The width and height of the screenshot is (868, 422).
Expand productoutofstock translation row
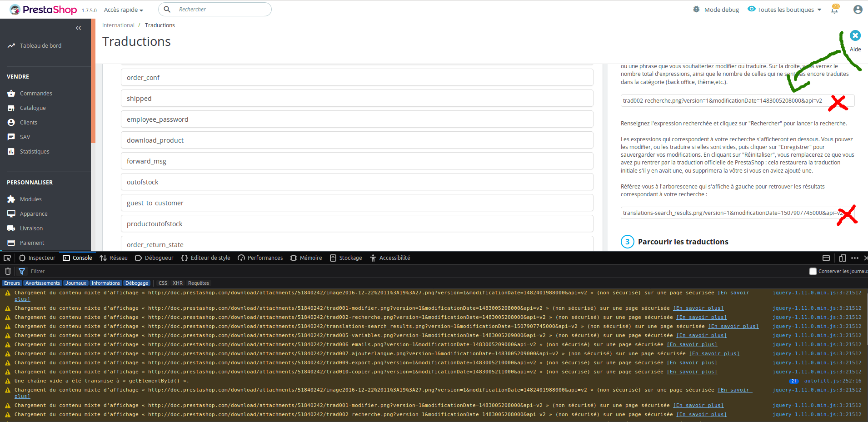(x=357, y=224)
